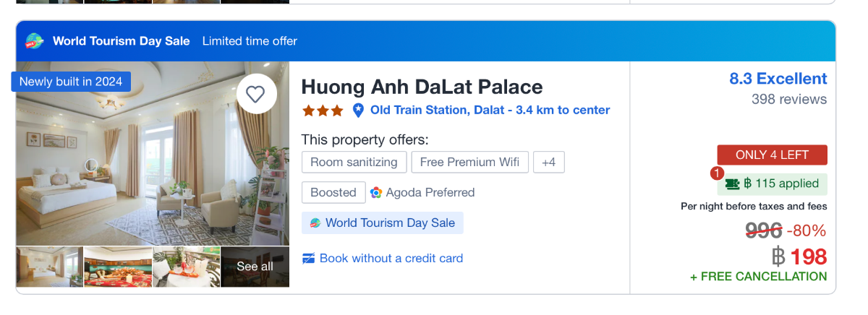Click the Agoda Preferred badge icon

(376, 192)
